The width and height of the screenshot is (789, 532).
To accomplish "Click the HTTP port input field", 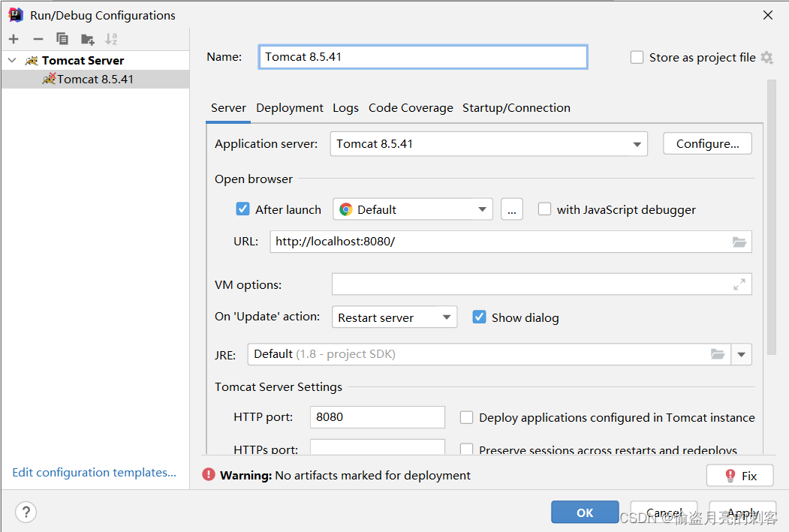I will (x=376, y=417).
